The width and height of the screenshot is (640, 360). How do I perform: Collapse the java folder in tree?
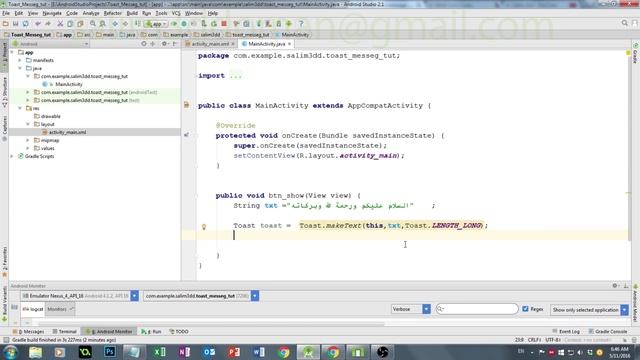click(20, 68)
